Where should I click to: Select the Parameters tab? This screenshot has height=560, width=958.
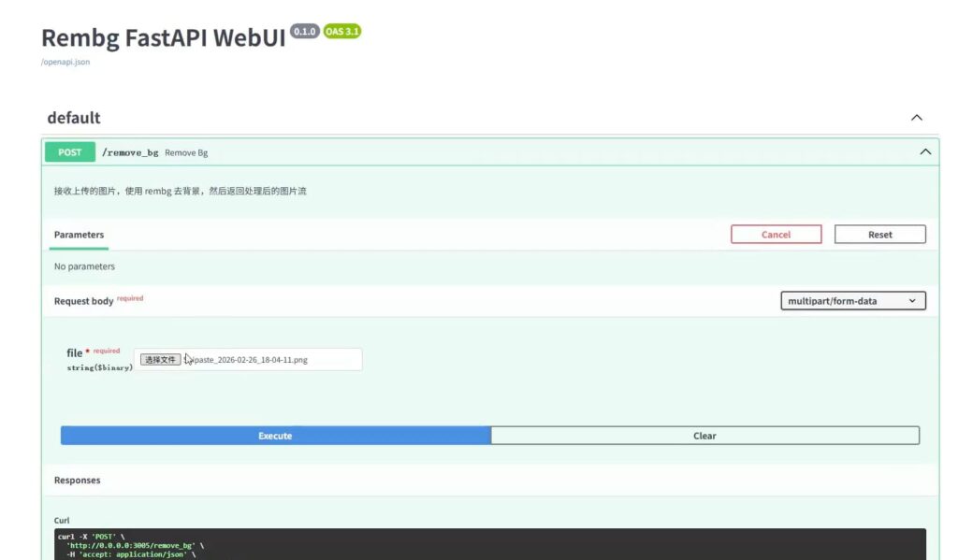[x=79, y=235]
